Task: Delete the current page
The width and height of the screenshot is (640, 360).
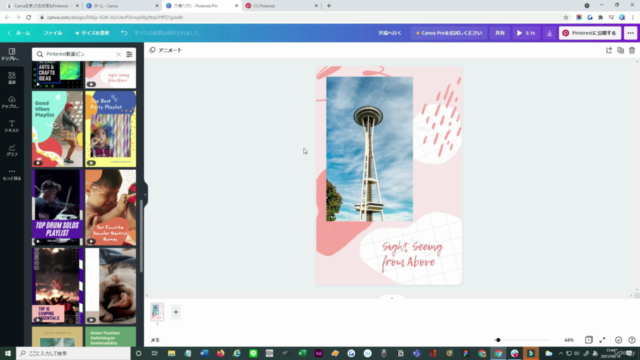Action: (x=632, y=50)
